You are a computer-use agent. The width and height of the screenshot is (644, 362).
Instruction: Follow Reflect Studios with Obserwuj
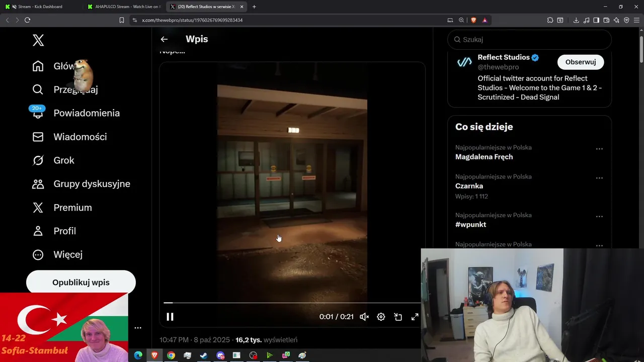click(x=581, y=62)
